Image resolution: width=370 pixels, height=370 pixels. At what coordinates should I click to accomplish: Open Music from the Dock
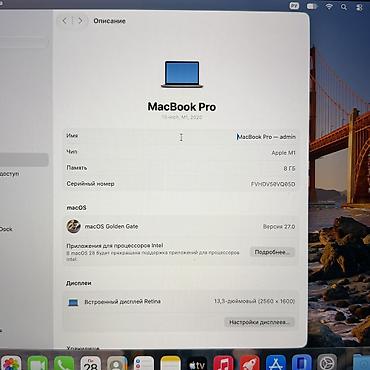[x=223, y=363]
